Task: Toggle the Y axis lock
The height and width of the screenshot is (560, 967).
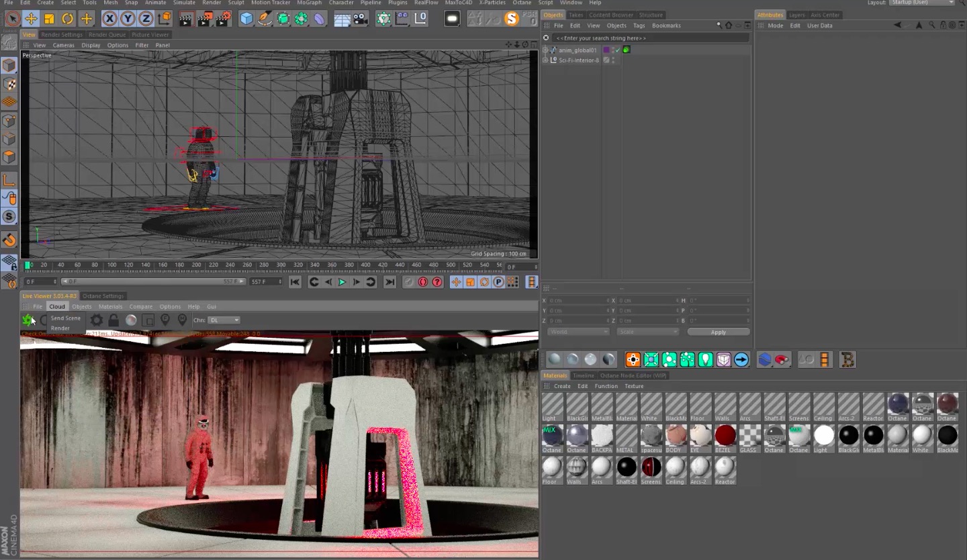Action: (x=128, y=19)
